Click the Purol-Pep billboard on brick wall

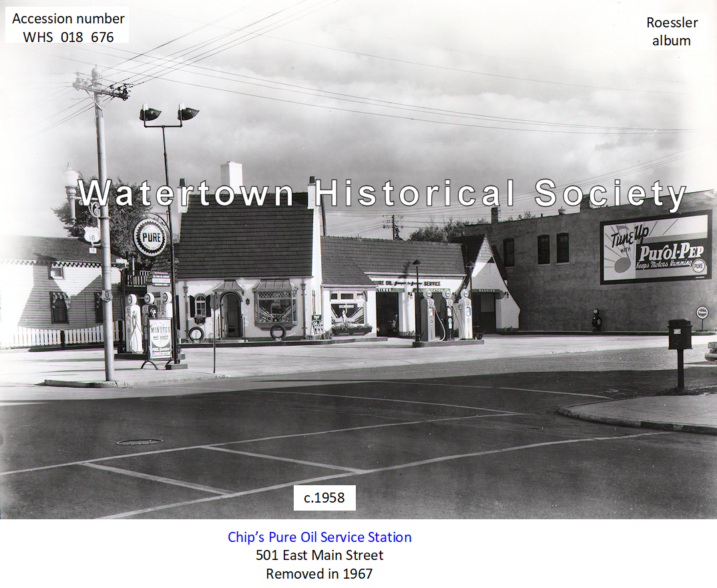coord(655,248)
